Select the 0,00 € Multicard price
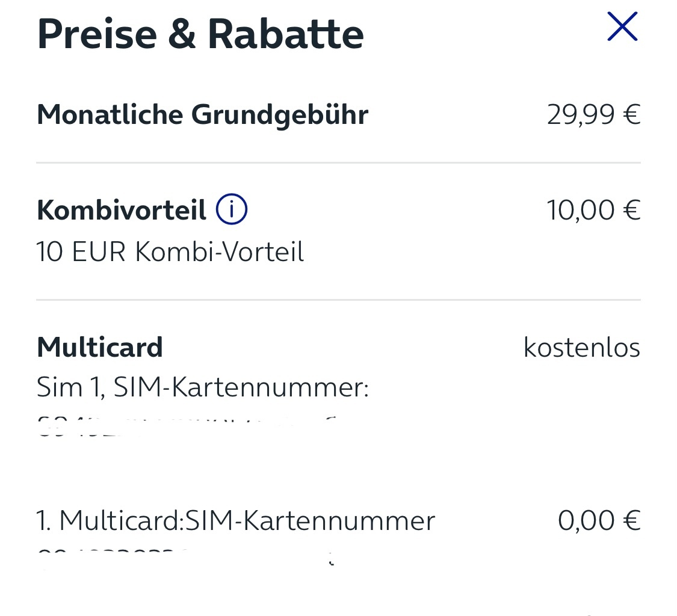The width and height of the screenshot is (677, 616). tap(599, 520)
